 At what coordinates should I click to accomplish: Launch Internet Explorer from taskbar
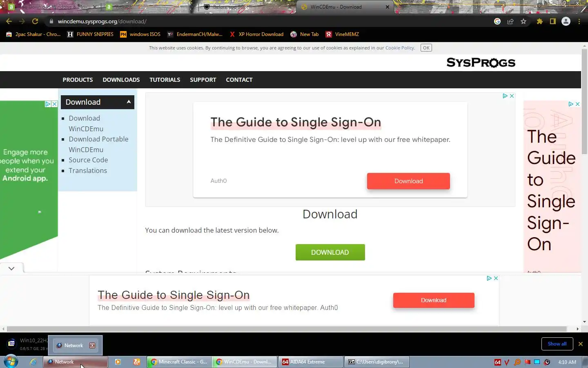click(x=33, y=362)
